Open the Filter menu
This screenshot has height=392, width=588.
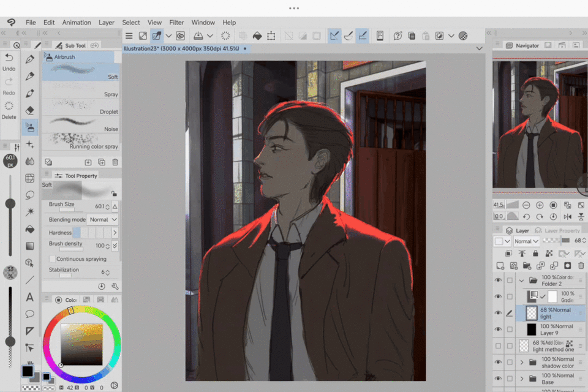point(176,23)
